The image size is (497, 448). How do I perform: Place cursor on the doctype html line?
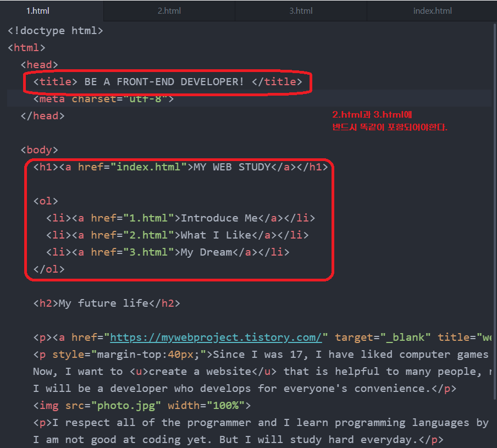(x=56, y=31)
